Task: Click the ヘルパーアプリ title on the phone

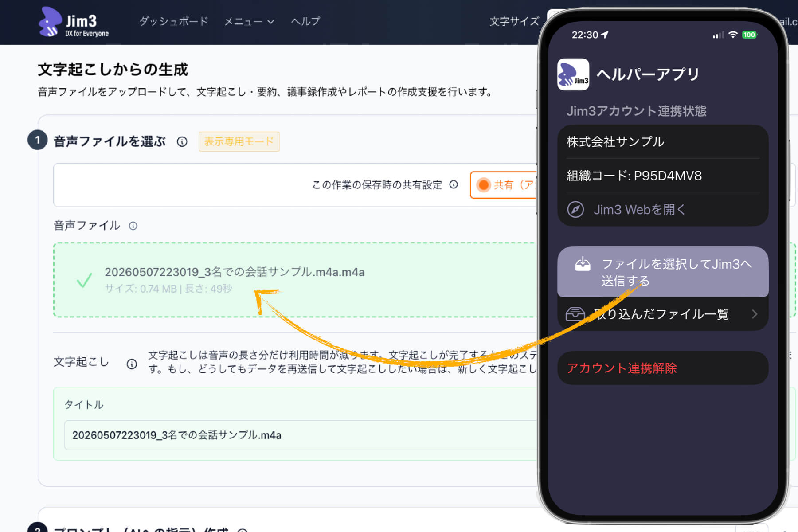Action: tap(648, 74)
